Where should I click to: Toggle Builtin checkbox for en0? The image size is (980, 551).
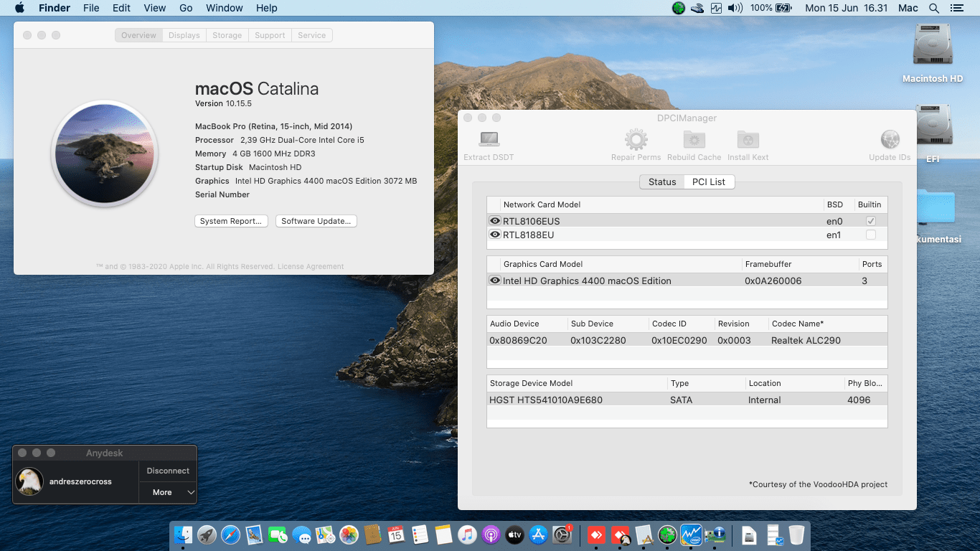click(871, 221)
